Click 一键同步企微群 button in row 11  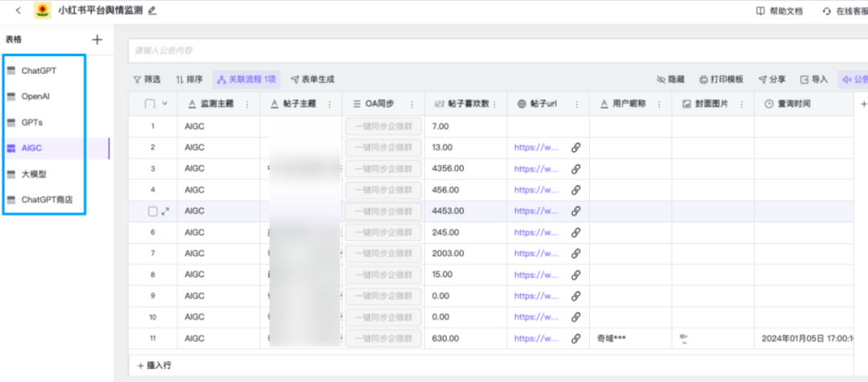click(383, 339)
